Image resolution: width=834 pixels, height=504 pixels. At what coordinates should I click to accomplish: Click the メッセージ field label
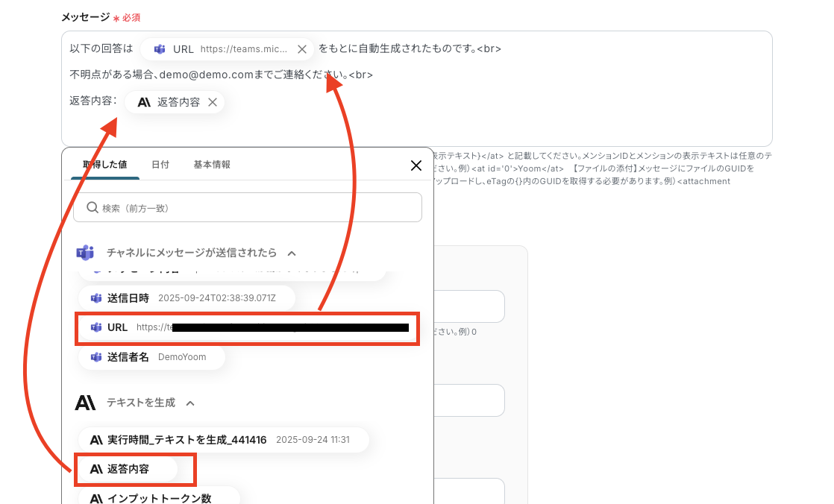pyautogui.click(x=86, y=18)
